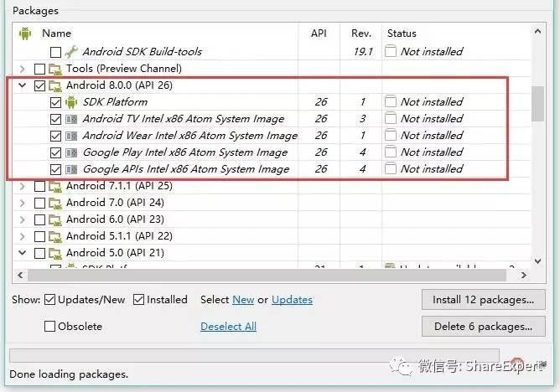Image resolution: width=560 pixels, height=392 pixels.
Task: Check the Android SDK Build-tools 19.1 checkbox
Action: tap(55, 52)
